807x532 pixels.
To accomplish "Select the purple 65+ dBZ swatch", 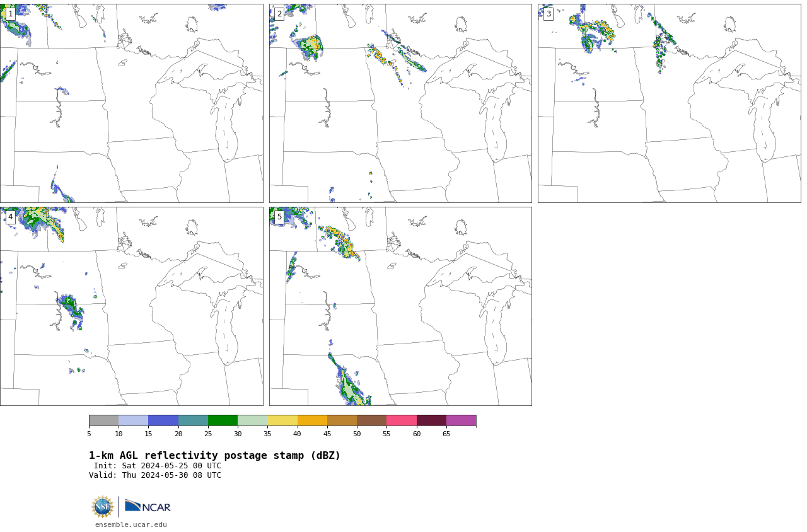I will [461, 420].
